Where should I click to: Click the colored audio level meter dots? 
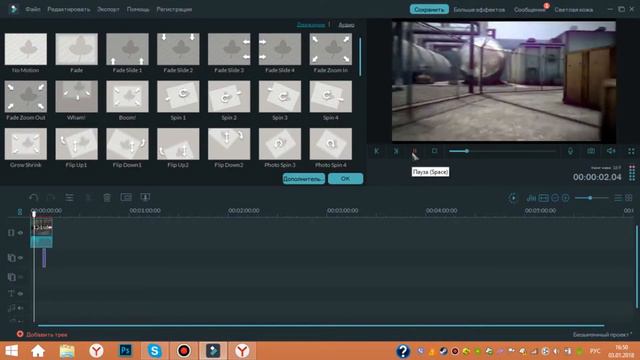[x=632, y=173]
